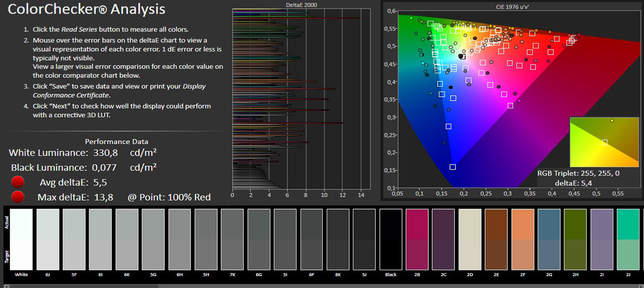Click the red indicator beside Max deltaE
644x288 pixels.
point(18,197)
